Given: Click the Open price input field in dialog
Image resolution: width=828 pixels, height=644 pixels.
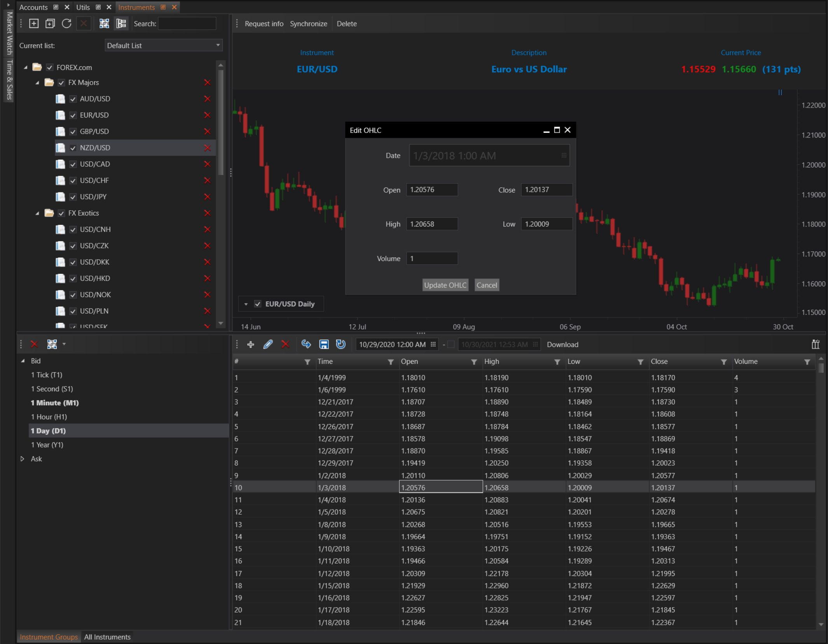Looking at the screenshot, I should click(x=431, y=190).
